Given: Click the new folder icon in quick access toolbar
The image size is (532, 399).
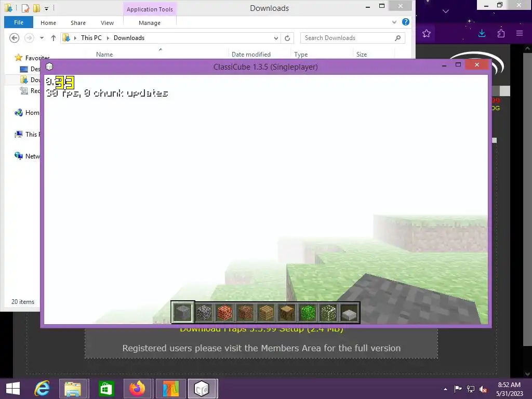Looking at the screenshot, I should tap(36, 8).
